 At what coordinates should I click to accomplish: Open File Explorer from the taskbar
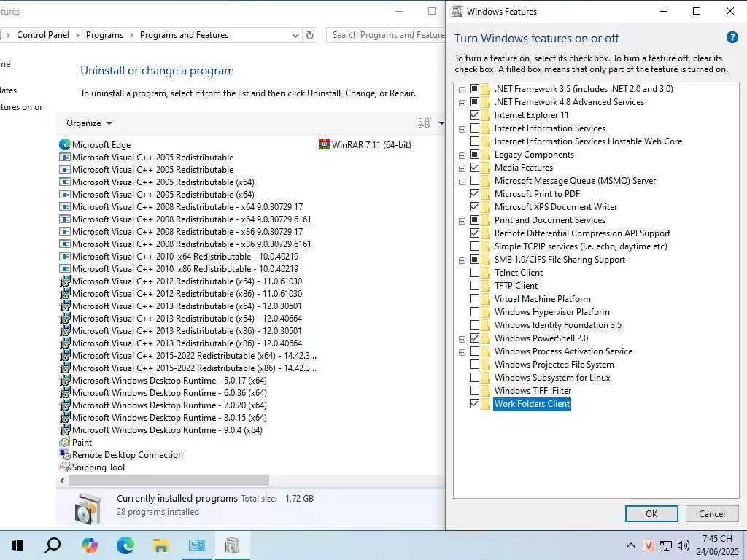[160, 545]
